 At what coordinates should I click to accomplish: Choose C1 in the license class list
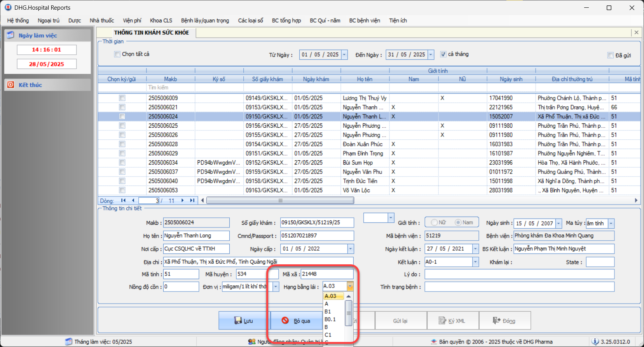coord(334,335)
